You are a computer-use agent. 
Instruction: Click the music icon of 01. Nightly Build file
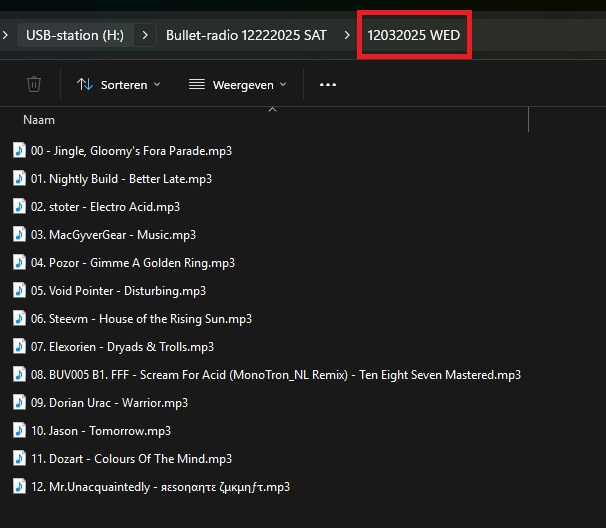click(x=19, y=178)
